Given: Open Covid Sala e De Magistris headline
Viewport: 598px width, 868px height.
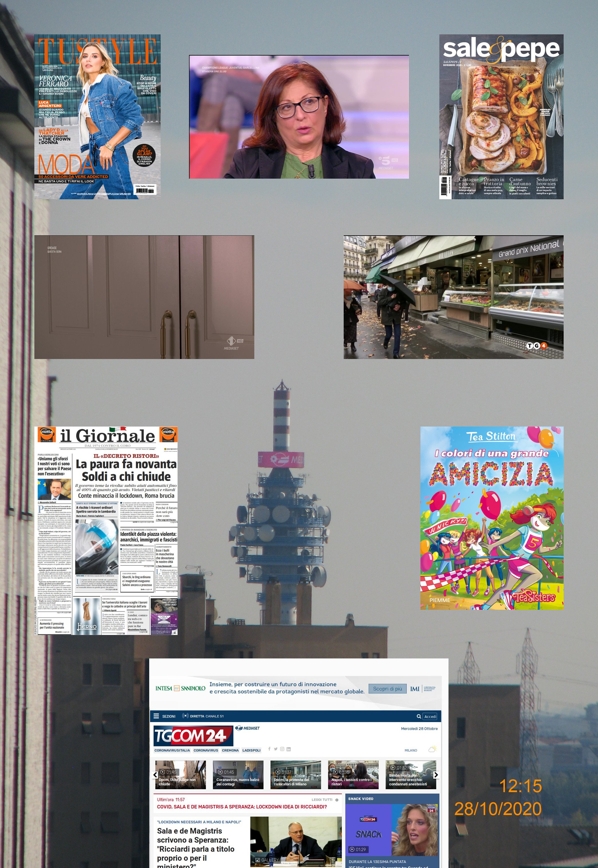Looking at the screenshot, I should click(242, 806).
